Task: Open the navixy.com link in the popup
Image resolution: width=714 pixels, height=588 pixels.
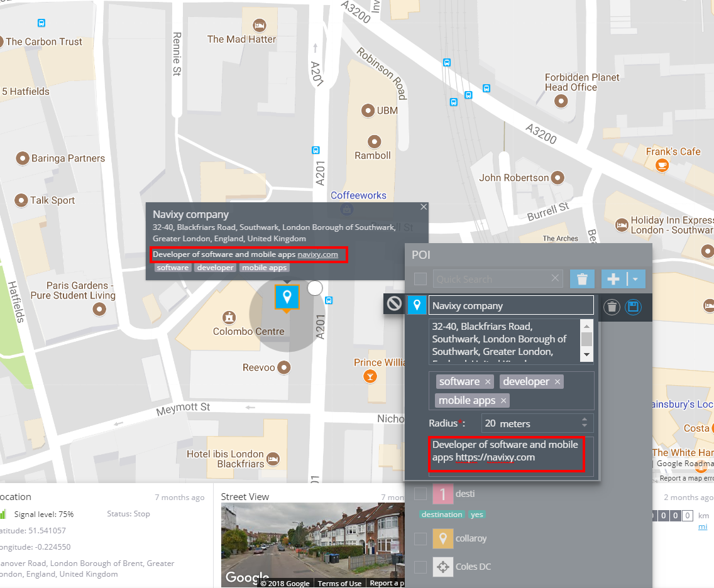Action: (318, 254)
